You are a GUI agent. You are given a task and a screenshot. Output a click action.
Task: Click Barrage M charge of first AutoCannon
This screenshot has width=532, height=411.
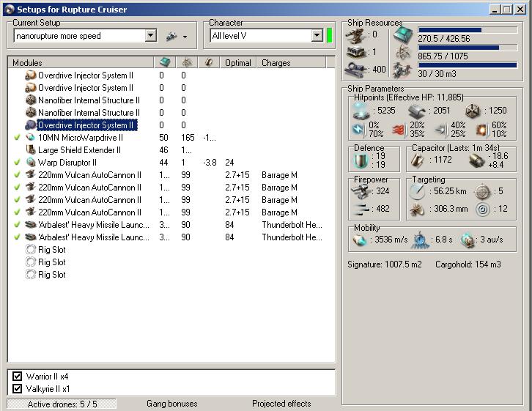coord(279,175)
